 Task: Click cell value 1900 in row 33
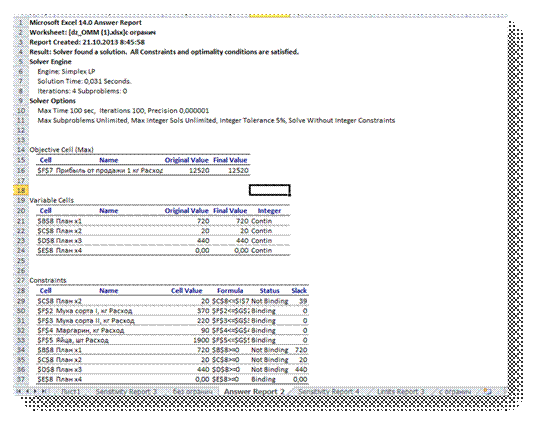click(201, 340)
